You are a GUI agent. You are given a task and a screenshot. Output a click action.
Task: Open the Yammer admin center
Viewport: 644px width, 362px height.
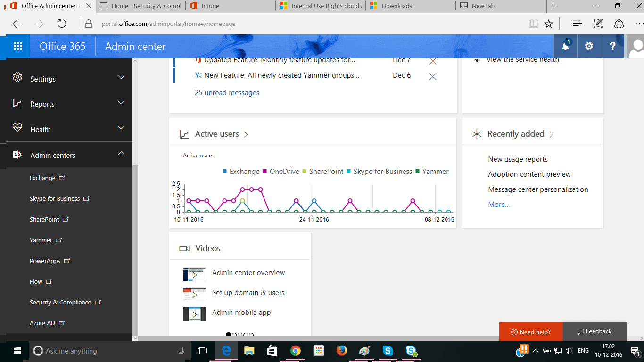tap(46, 240)
